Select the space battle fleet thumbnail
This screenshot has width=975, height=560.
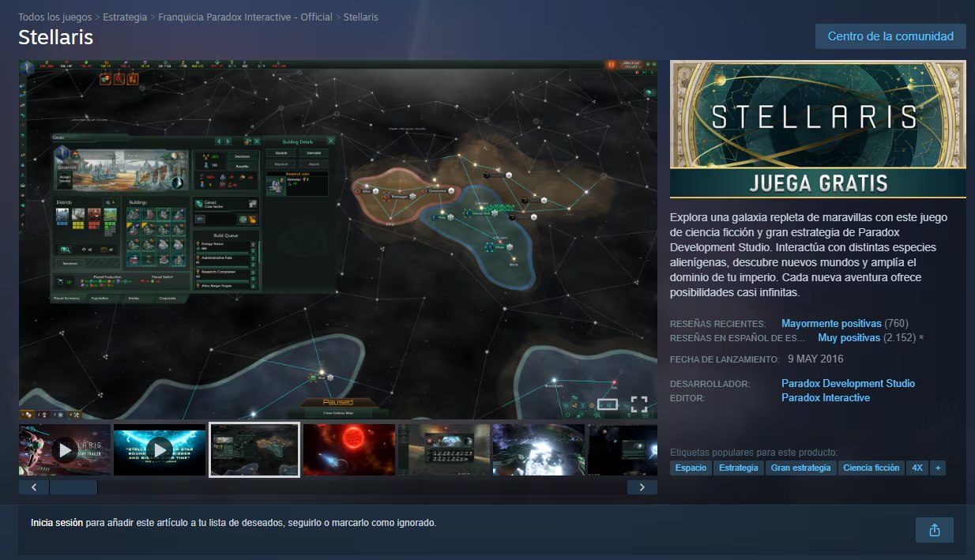coord(538,450)
